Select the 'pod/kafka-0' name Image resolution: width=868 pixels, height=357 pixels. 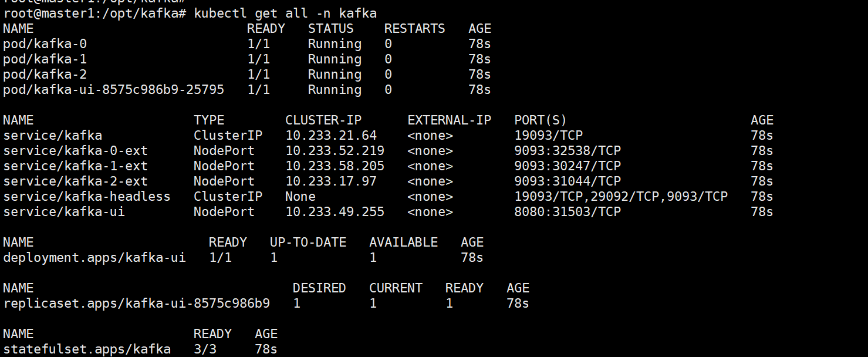pos(45,44)
